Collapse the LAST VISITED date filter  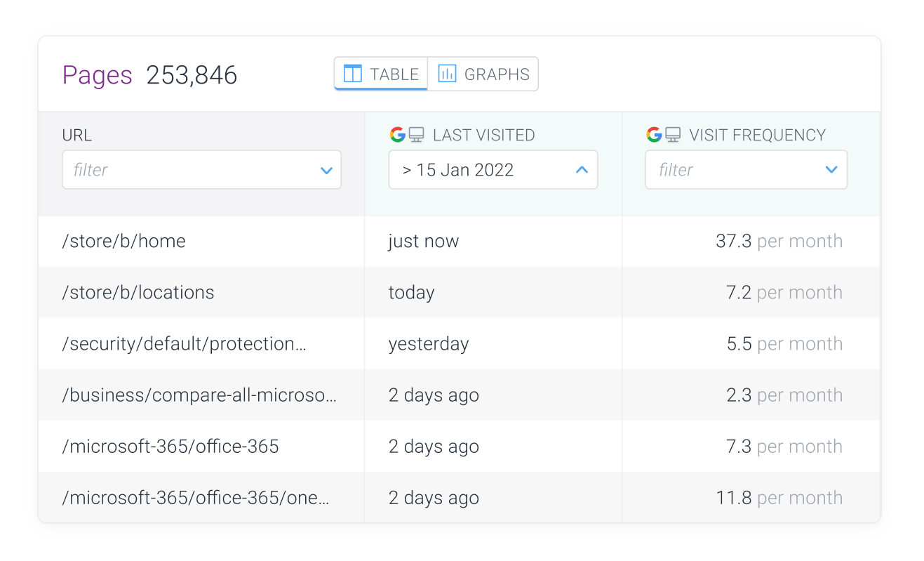pos(581,169)
